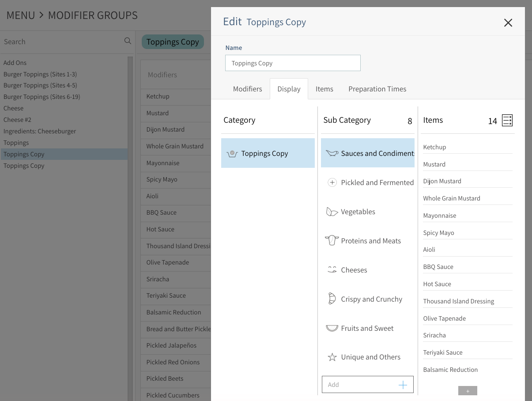
Task: Click the Fruits and Sweet watermelon icon
Action: click(x=332, y=328)
